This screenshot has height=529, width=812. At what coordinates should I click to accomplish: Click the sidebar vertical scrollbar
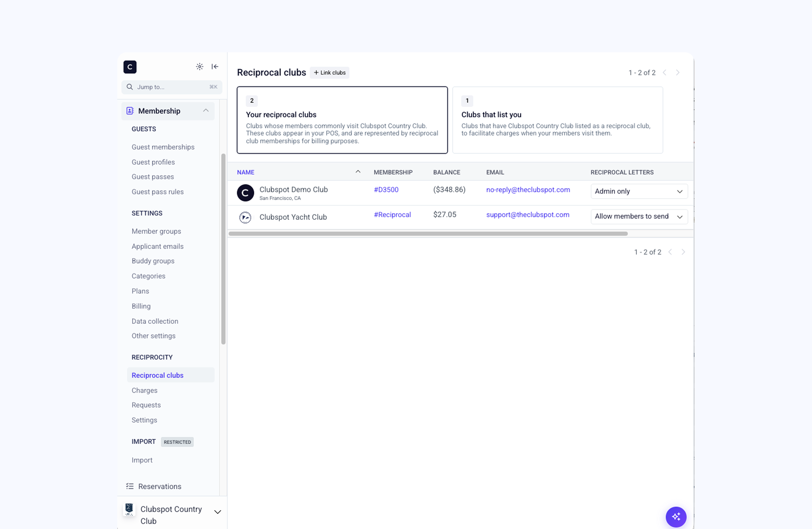tap(223, 249)
